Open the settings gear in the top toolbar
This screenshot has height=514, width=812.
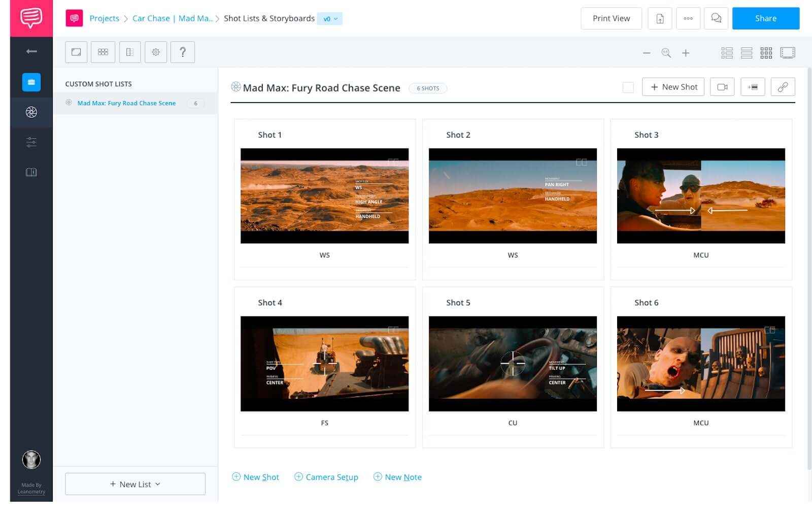tap(156, 52)
